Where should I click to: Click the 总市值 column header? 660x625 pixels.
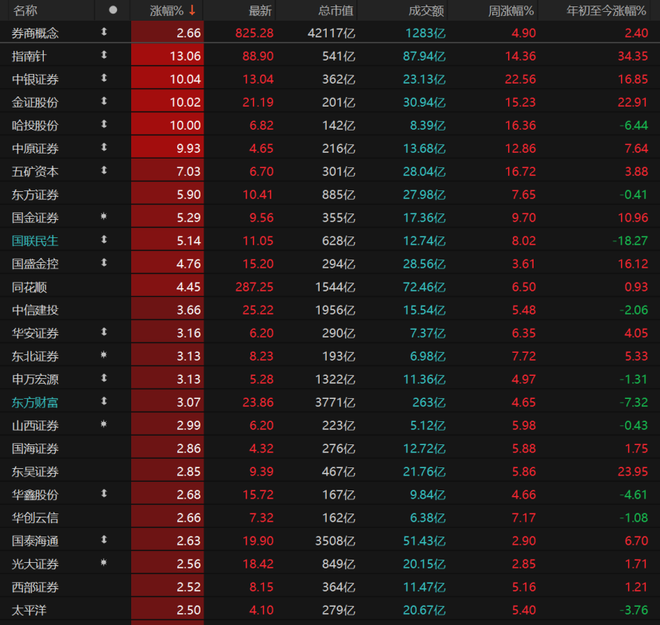coord(335,11)
